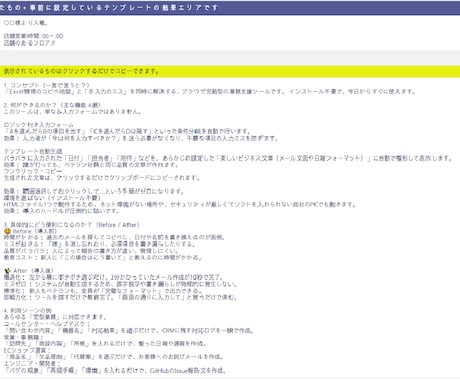Click the line starting '標準化：'
This screenshot has height=380, width=460.
[102, 291]
